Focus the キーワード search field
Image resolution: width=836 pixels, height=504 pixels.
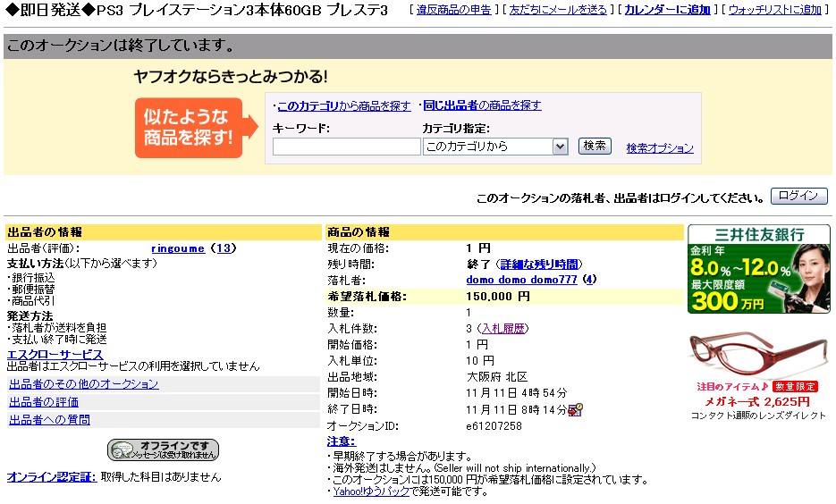pyautogui.click(x=347, y=147)
